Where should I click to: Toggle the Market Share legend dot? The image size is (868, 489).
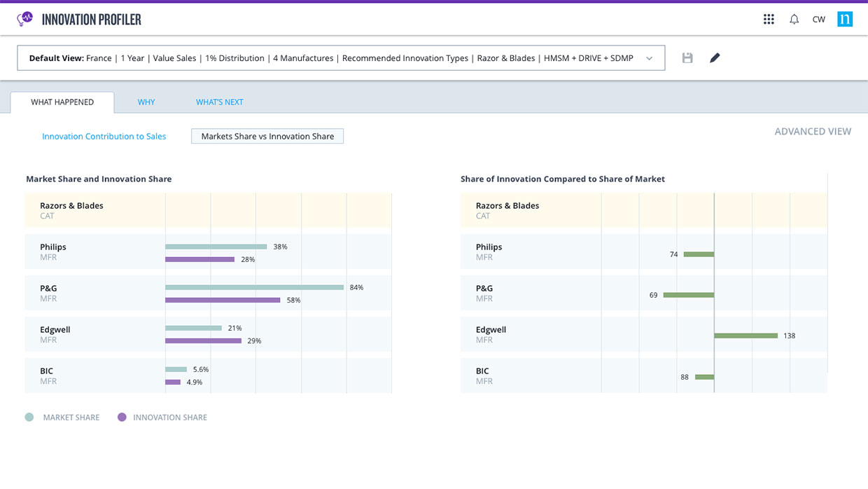[x=29, y=417]
